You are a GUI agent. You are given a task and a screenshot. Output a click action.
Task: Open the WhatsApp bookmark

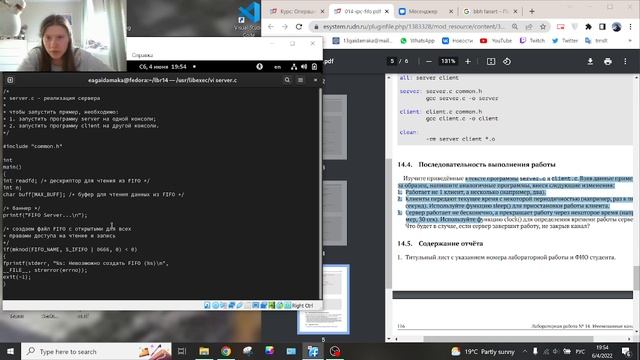[418, 40]
